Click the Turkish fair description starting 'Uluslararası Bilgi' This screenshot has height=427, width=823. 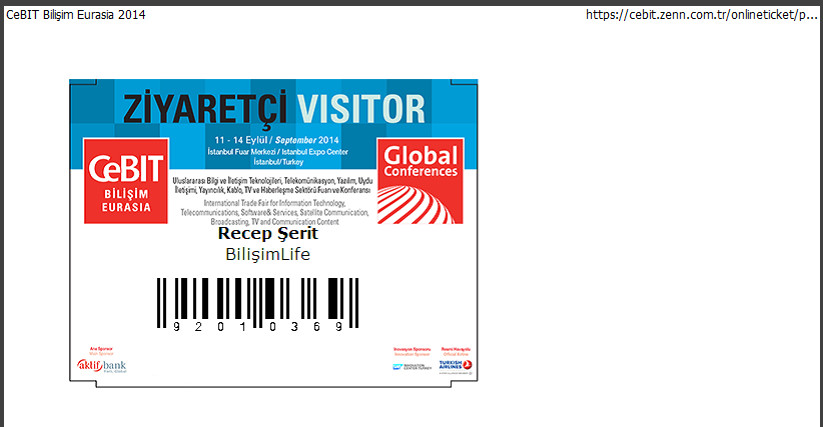(x=273, y=185)
